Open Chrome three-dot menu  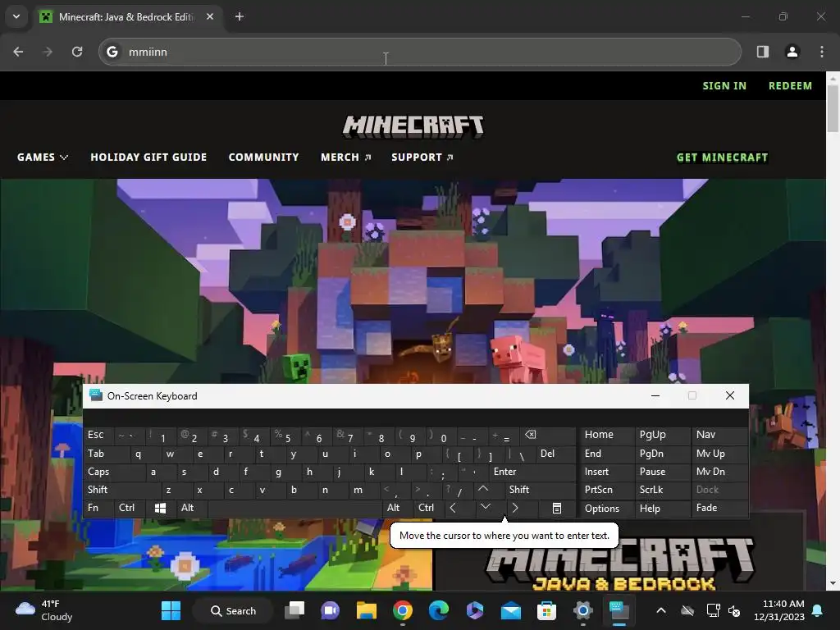(822, 52)
